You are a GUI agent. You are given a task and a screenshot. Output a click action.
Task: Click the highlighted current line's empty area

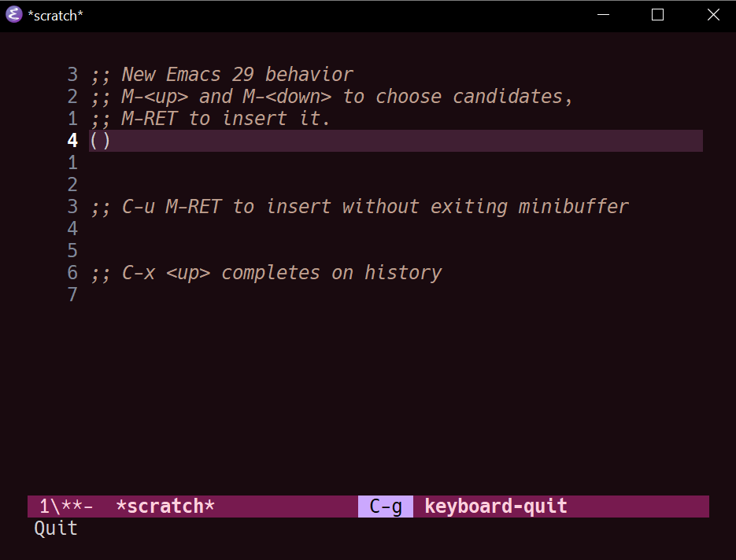tap(406, 141)
